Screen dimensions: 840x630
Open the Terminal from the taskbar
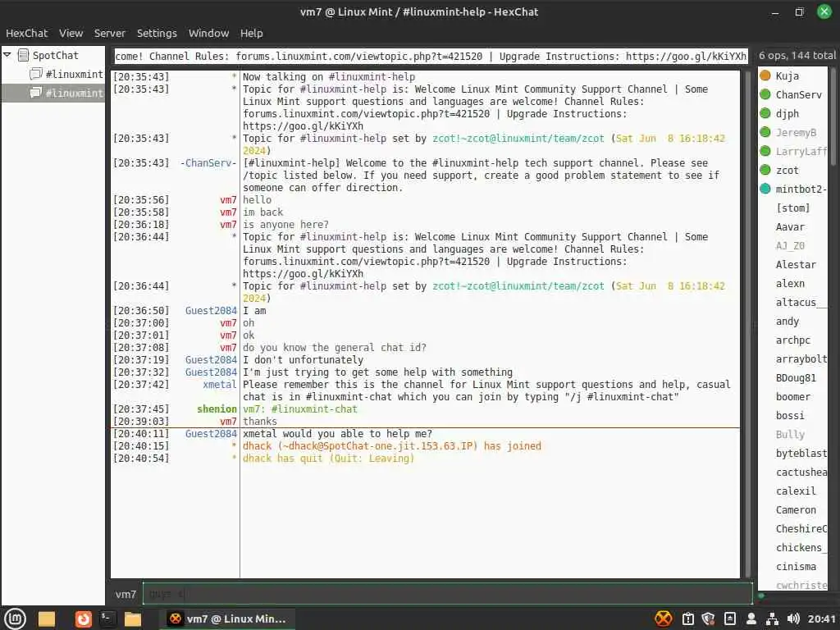[107, 619]
